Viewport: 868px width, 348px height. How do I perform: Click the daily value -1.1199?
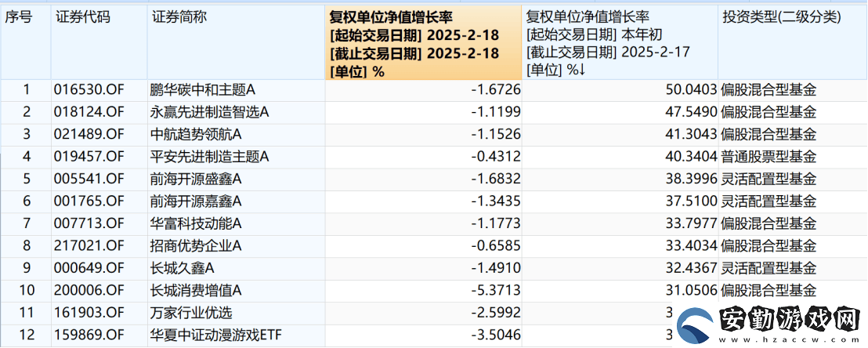click(x=496, y=113)
